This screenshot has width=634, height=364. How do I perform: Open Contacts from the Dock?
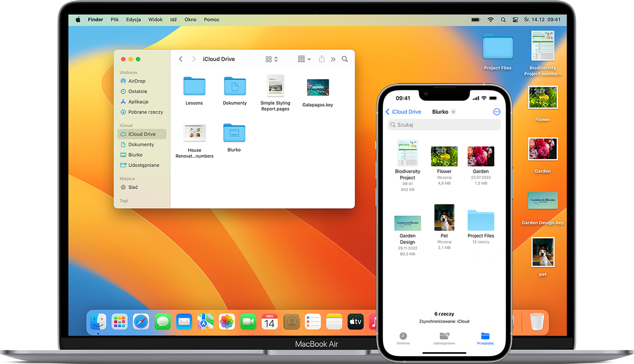(292, 322)
